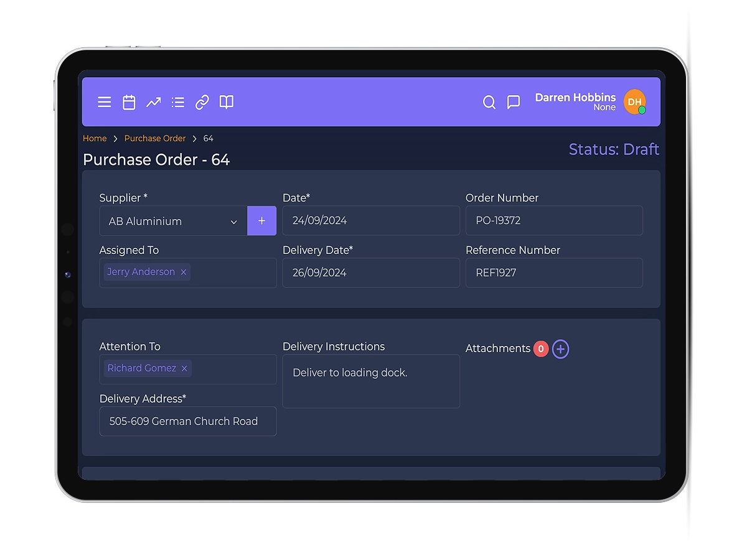Image resolution: width=747 pixels, height=560 pixels.
Task: Click the plus icon next to Attachments
Action: click(560, 348)
